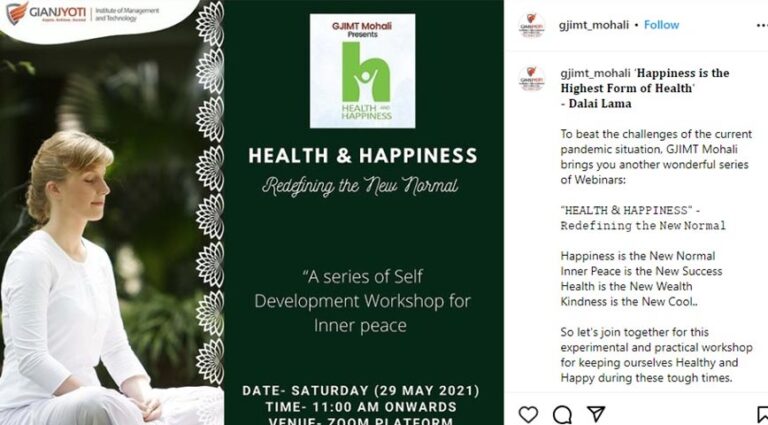Click the cursive Redefining the New Normal text
The width and height of the screenshot is (768, 425).
(360, 186)
